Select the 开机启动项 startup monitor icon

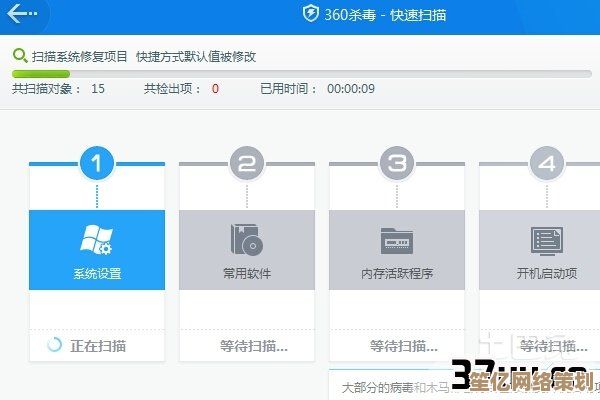[x=546, y=240]
